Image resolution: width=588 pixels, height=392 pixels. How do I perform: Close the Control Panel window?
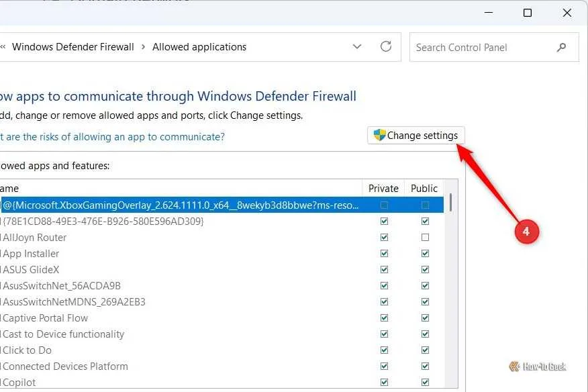click(x=567, y=13)
